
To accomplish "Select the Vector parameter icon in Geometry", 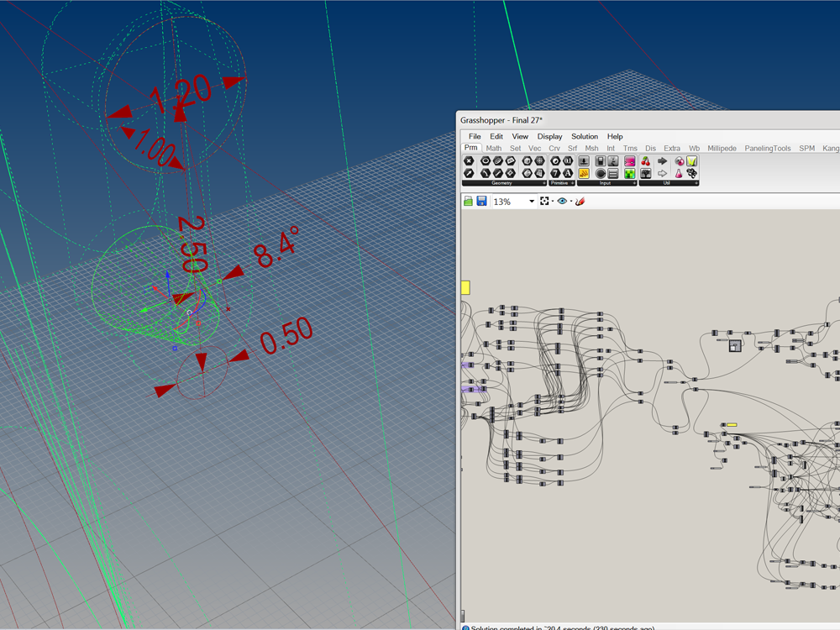I will (469, 173).
